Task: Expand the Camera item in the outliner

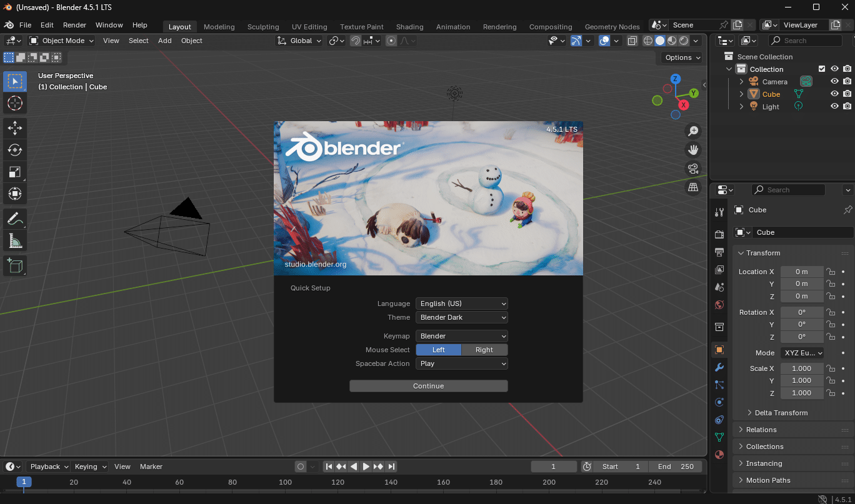Action: click(741, 81)
